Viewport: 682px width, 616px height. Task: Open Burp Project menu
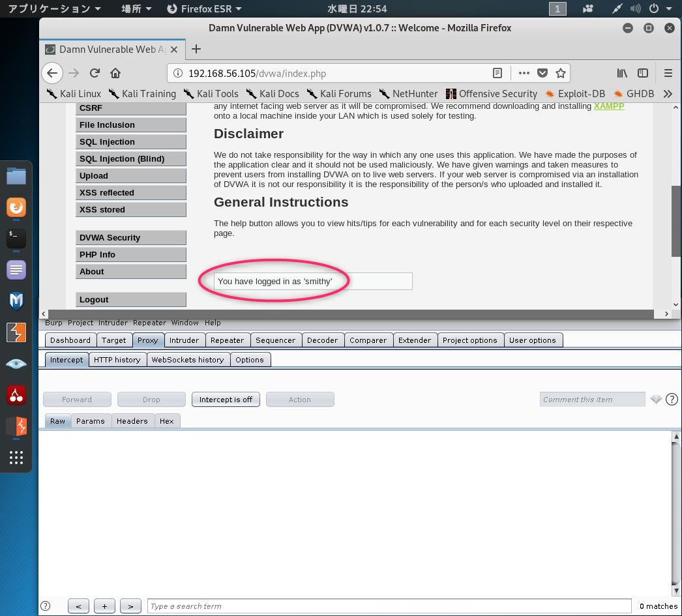[x=80, y=323]
